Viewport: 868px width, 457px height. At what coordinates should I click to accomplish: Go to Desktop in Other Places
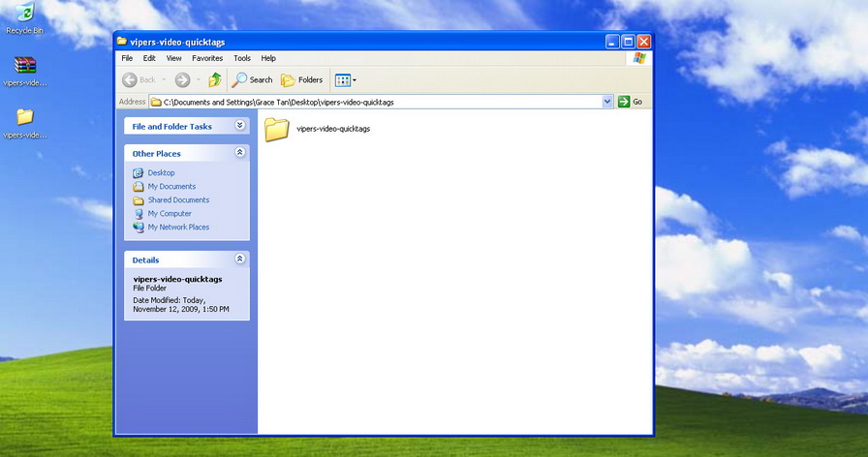coord(161,172)
